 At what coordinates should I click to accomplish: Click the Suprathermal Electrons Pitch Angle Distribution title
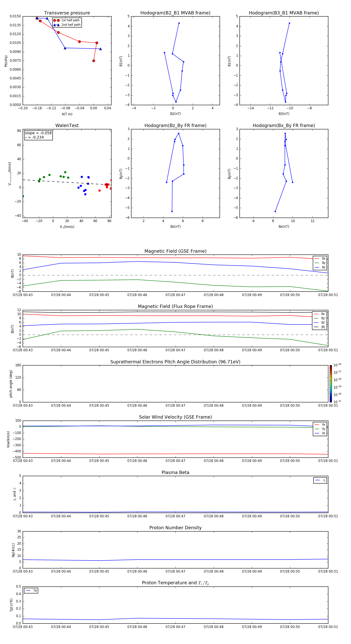(x=175, y=362)
